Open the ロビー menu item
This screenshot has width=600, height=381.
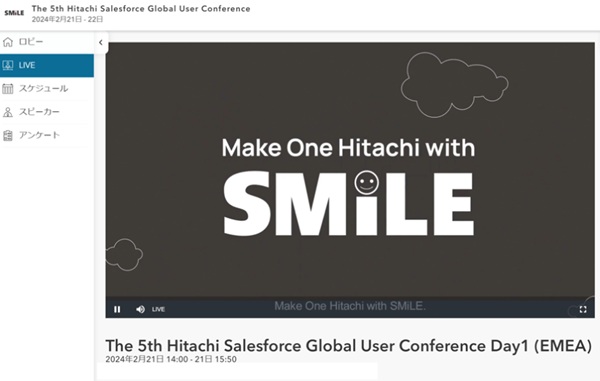(x=47, y=42)
